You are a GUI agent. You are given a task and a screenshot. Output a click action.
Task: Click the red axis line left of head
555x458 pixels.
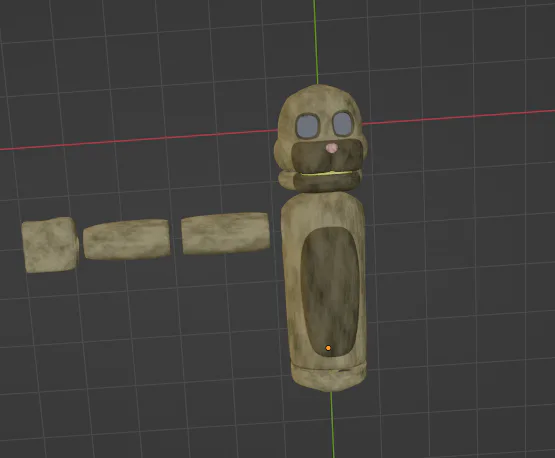click(139, 139)
